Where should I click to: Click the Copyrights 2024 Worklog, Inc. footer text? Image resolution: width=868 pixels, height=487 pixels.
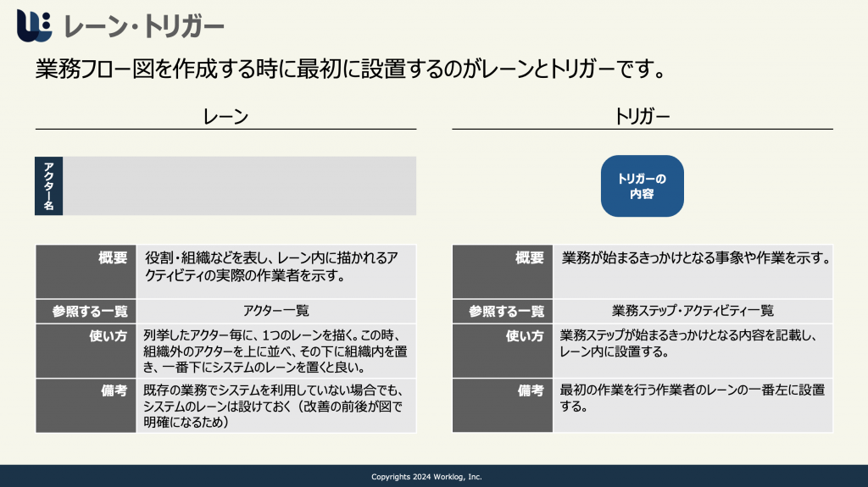(427, 477)
